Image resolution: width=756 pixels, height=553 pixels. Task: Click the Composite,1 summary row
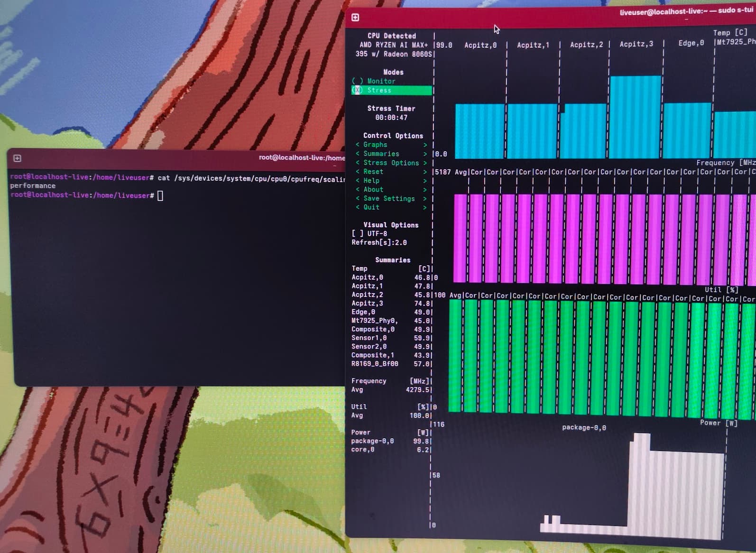click(391, 355)
